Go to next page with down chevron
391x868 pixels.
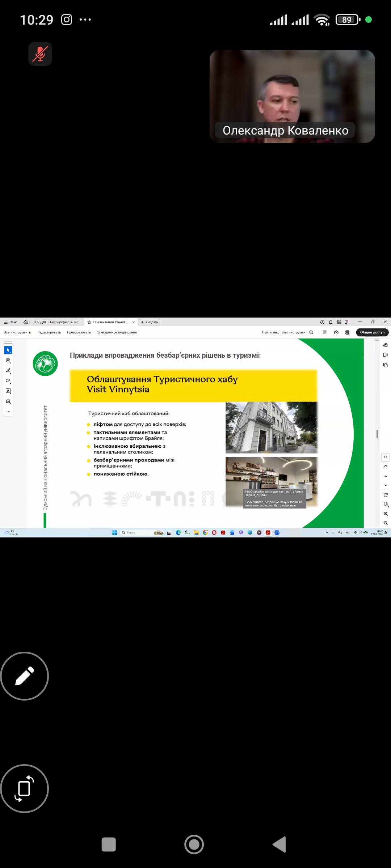[386, 485]
